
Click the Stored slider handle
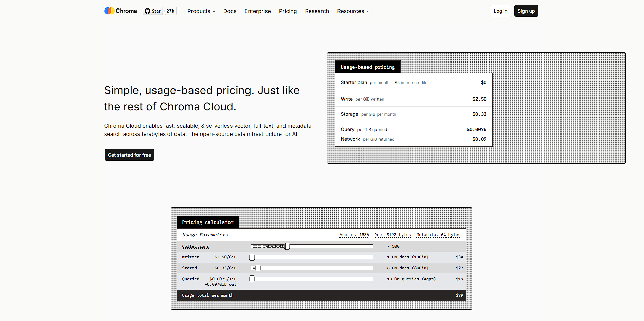tap(258, 268)
